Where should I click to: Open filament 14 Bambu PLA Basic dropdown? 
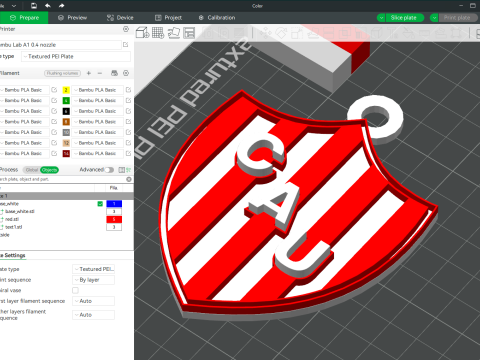tap(97, 153)
